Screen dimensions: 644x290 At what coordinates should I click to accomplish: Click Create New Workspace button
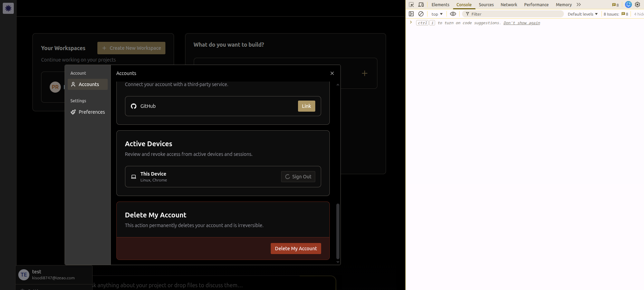131,48
